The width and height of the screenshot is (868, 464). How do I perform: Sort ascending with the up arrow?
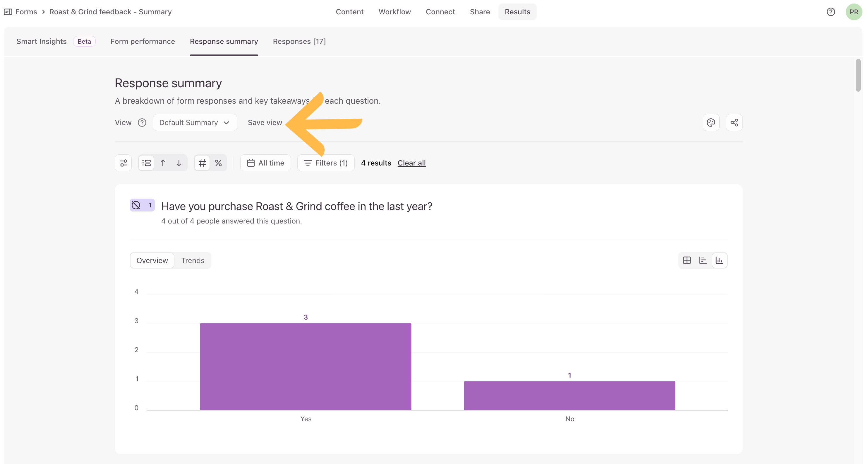point(163,163)
